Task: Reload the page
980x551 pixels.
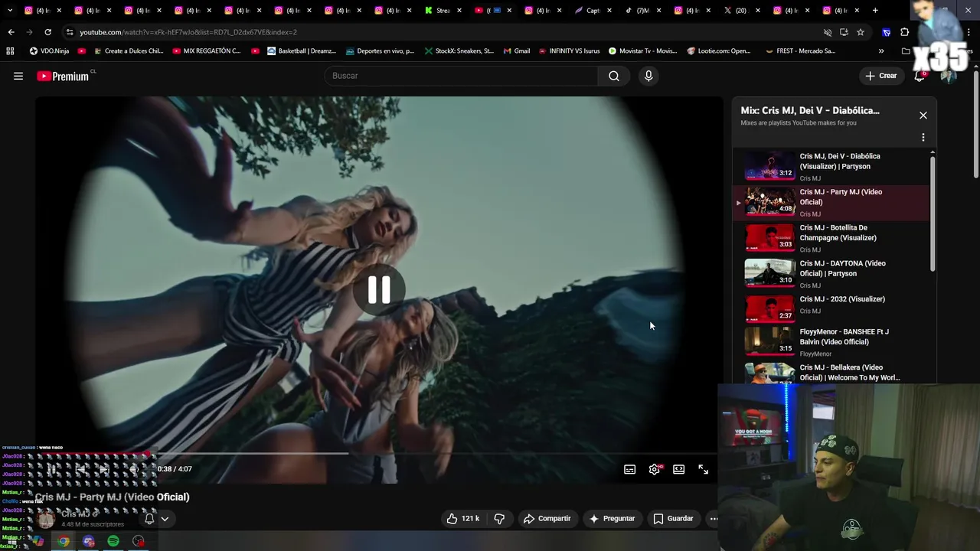Action: 47,32
